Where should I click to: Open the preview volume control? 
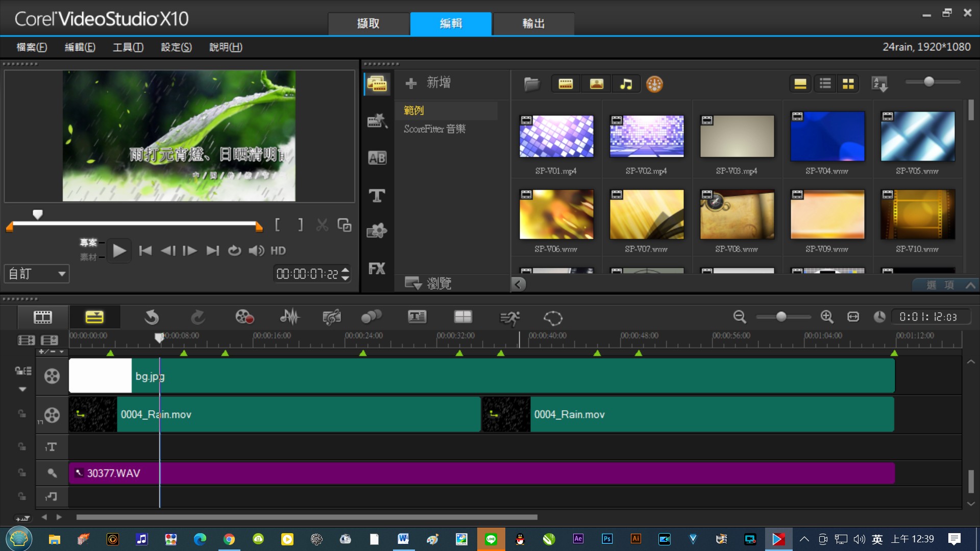pyautogui.click(x=256, y=251)
